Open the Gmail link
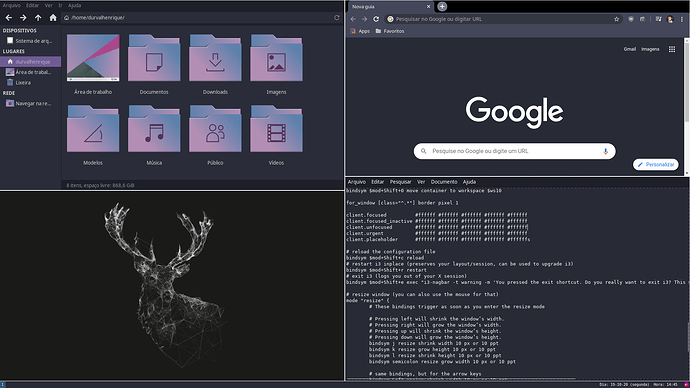 click(630, 49)
